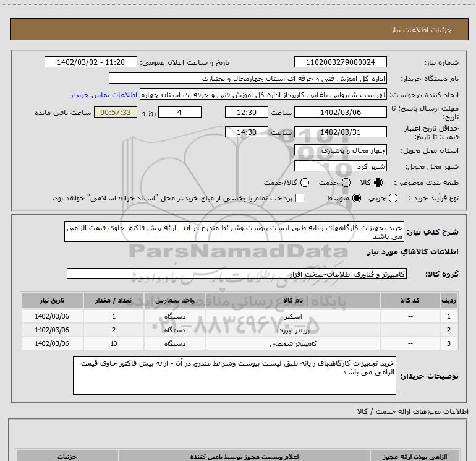Click the deadline hour field 12:30
The image size is (476, 461).
click(247, 112)
